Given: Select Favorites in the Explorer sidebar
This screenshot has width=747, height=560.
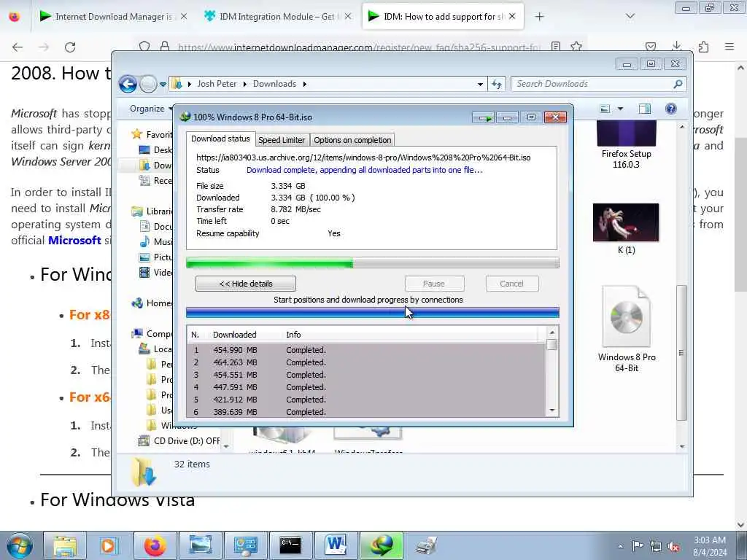Looking at the screenshot, I should tap(152, 135).
